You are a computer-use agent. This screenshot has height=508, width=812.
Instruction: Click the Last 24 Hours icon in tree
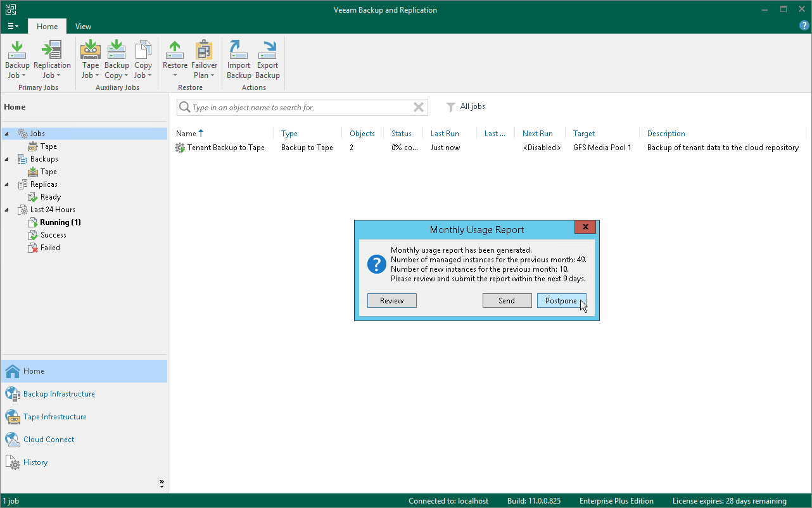tap(22, 210)
